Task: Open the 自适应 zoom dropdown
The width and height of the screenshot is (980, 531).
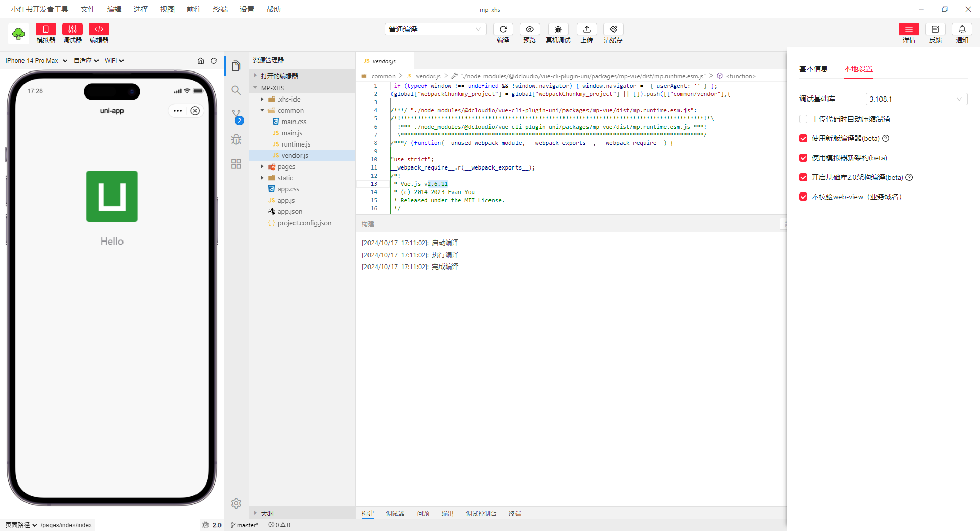Action: (86, 61)
